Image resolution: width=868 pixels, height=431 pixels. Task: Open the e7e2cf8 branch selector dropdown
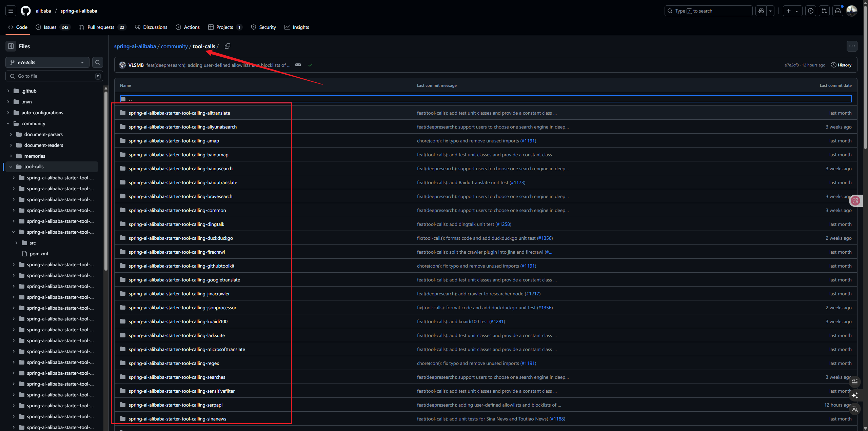(x=47, y=62)
